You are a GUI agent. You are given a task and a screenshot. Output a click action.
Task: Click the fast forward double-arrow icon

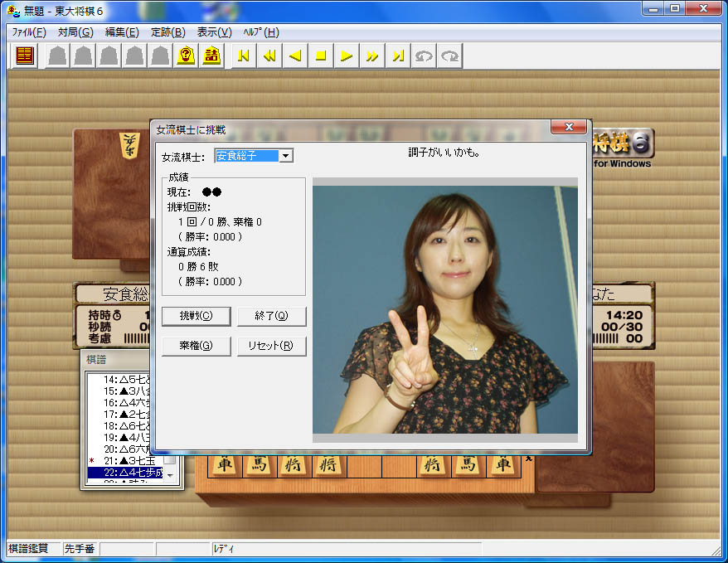pyautogui.click(x=372, y=56)
